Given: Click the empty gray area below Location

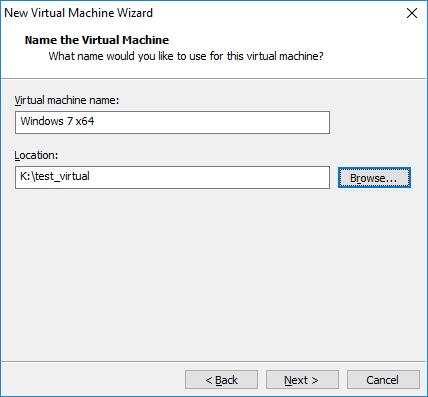Looking at the screenshot, I should [x=213, y=273].
